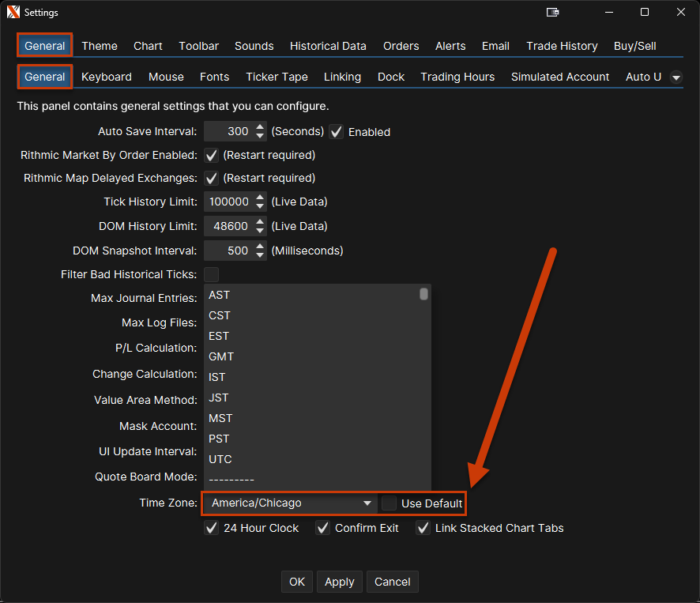Choose UTC in the time zone list
Image resolution: width=700 pixels, height=603 pixels.
coord(220,459)
